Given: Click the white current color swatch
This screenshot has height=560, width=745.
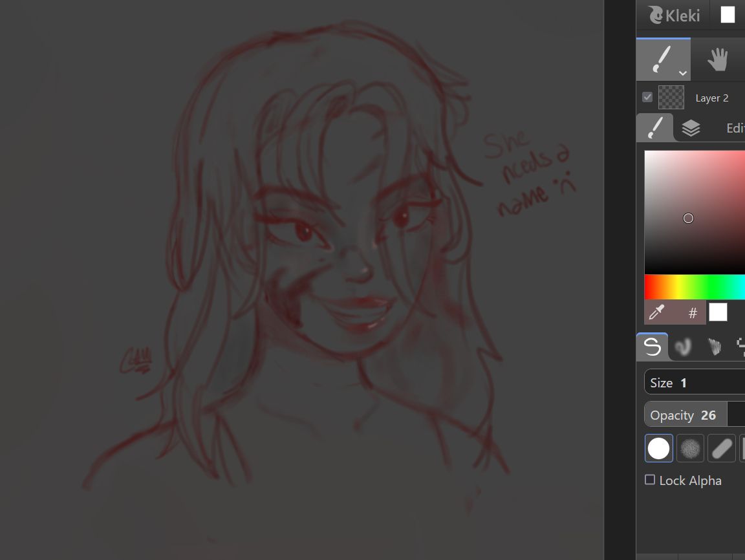Looking at the screenshot, I should (x=718, y=312).
